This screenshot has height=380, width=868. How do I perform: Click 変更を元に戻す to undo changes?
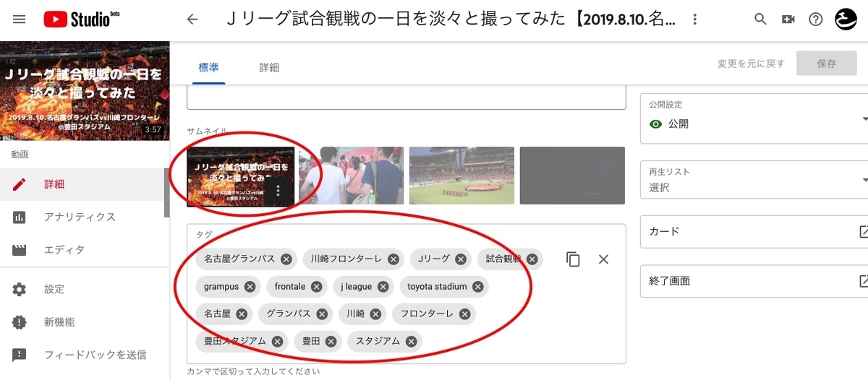point(751,64)
